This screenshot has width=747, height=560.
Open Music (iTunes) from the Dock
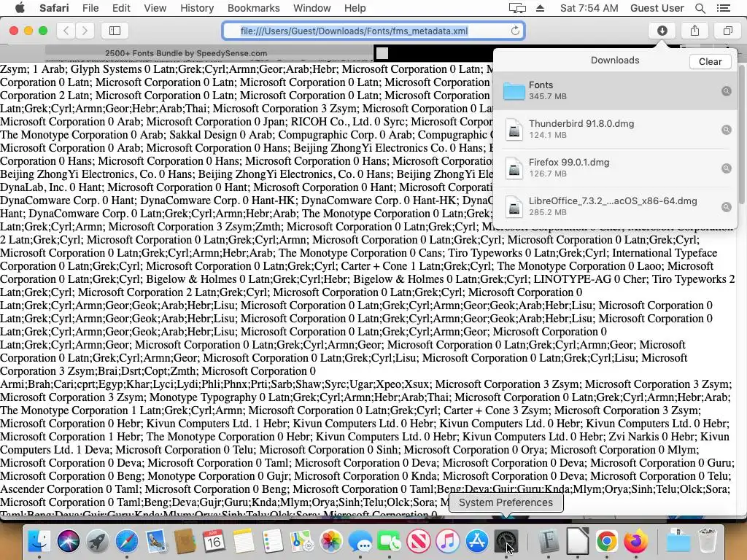coord(448,542)
